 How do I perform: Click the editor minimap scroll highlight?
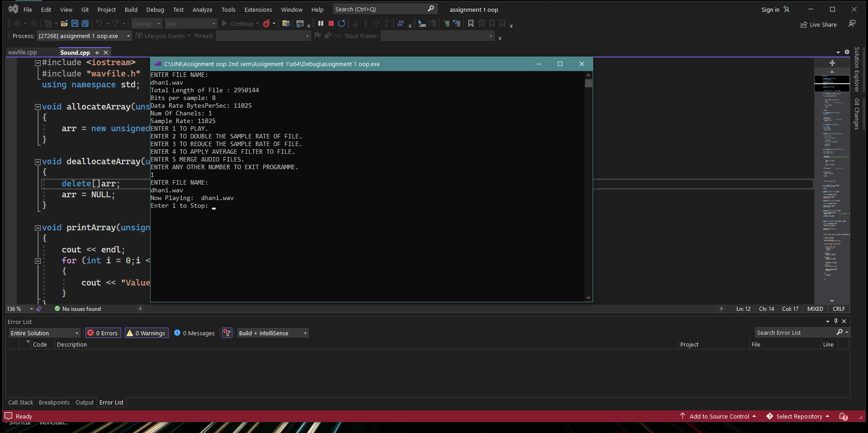pyautogui.click(x=832, y=84)
